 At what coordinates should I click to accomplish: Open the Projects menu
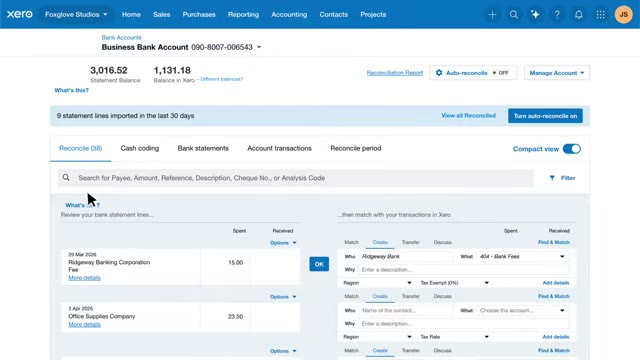tap(373, 14)
